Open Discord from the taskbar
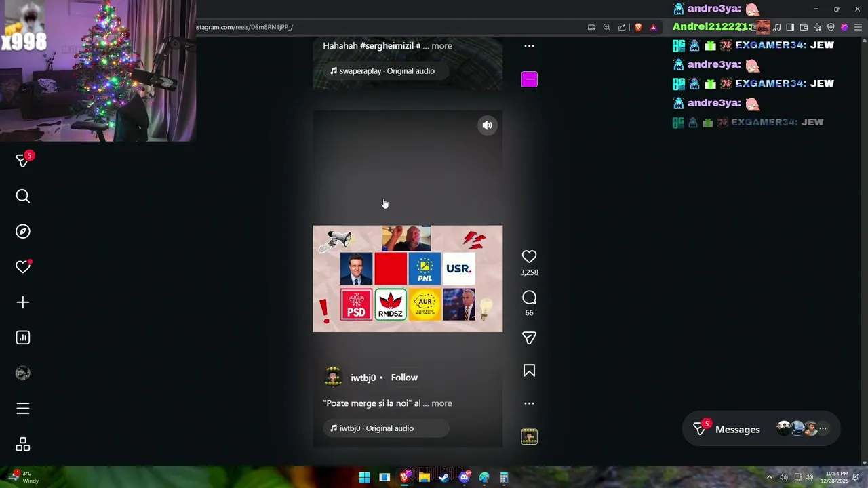 tap(465, 477)
